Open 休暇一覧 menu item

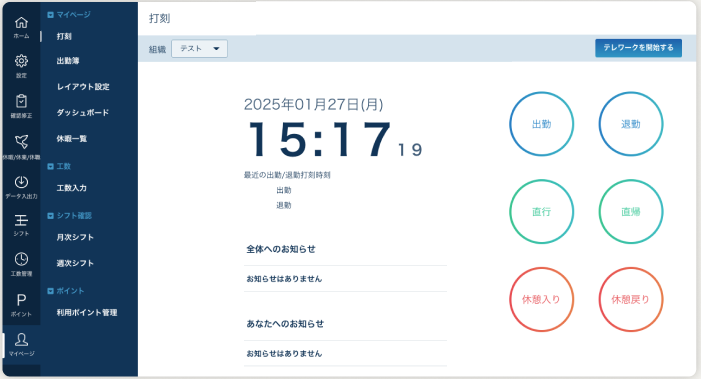tap(72, 139)
